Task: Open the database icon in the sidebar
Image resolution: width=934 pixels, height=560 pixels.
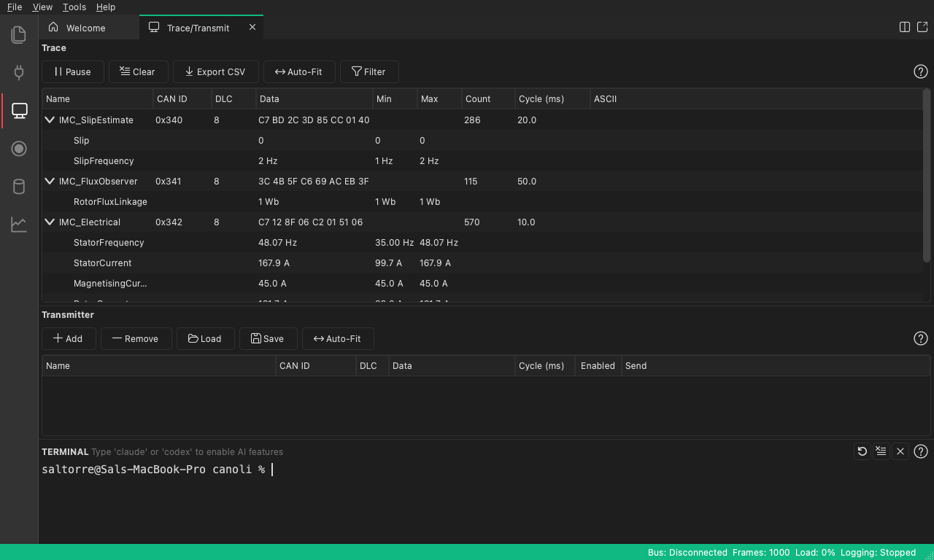Action: (19, 187)
